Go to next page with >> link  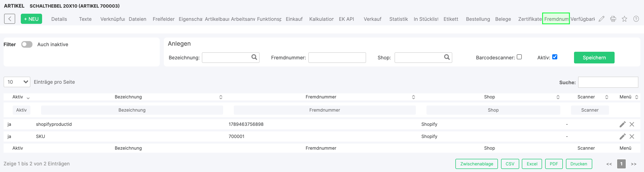(x=634, y=164)
